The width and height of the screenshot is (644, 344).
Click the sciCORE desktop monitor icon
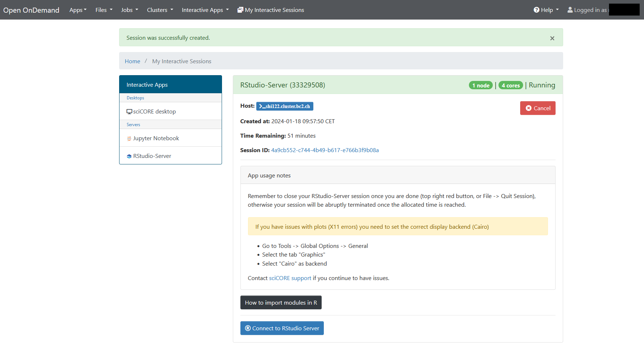pyautogui.click(x=129, y=112)
